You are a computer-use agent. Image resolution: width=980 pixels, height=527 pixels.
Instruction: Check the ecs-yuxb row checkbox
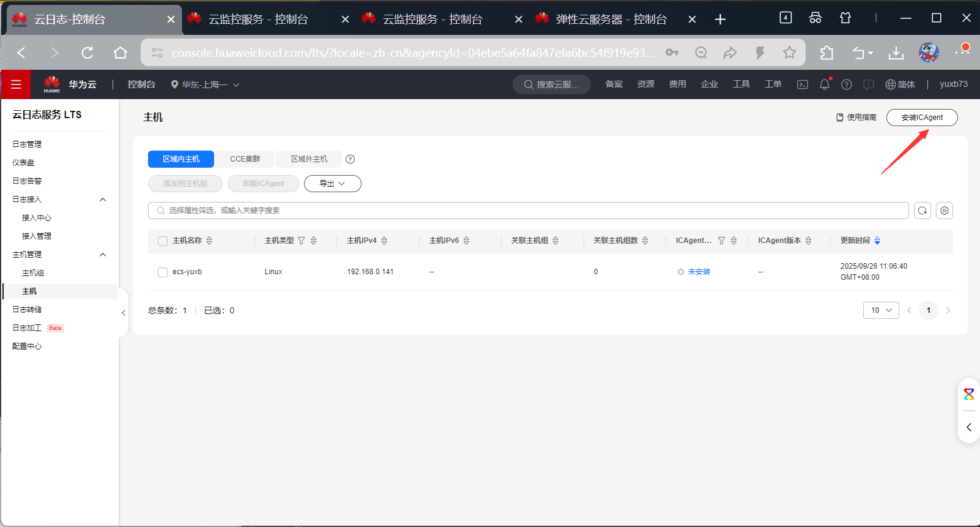[163, 272]
